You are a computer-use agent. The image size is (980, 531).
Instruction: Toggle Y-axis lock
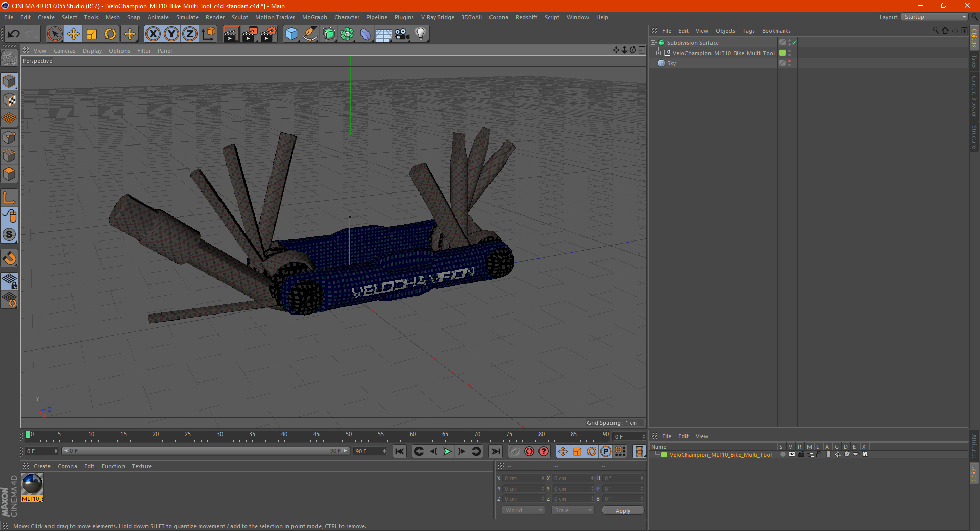171,34
